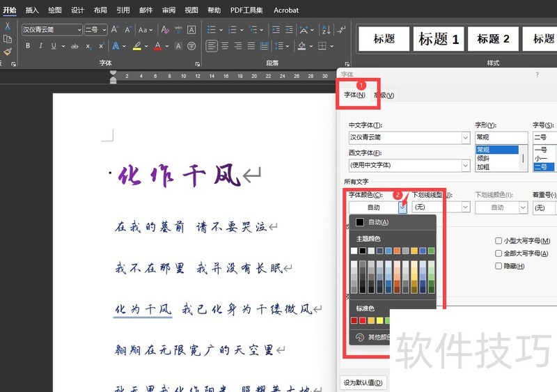The image size is (557, 392).
Task: Justify the paragraph text
Action: [x=251, y=46]
